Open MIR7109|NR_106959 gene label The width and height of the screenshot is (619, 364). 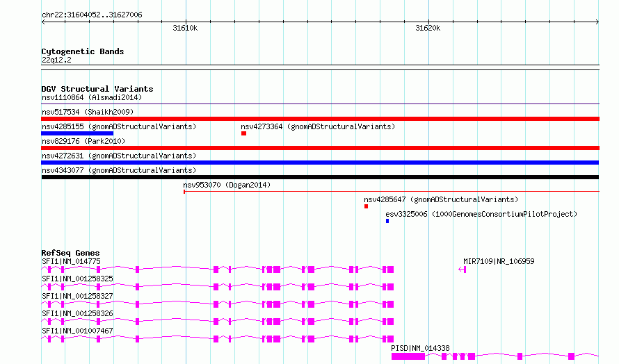pyautogui.click(x=499, y=261)
